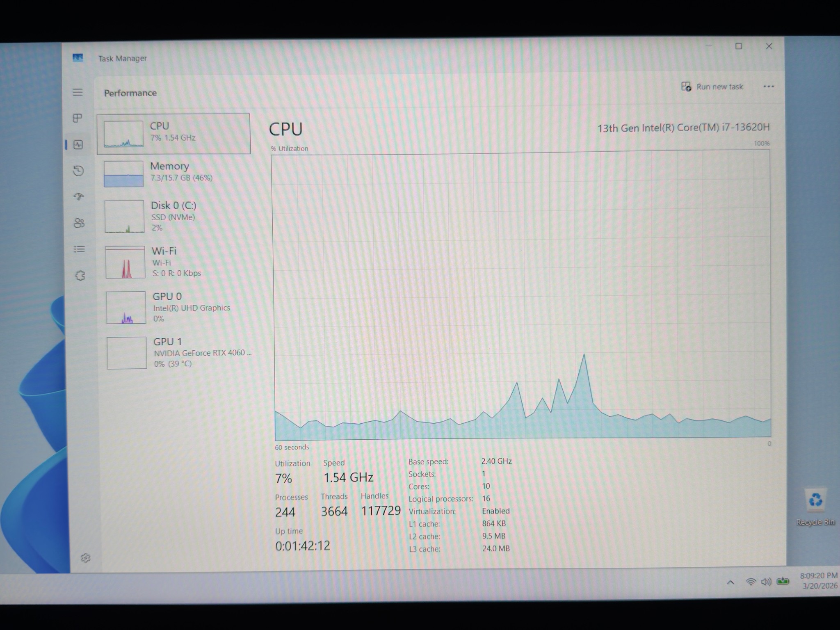Select GPU 0 Intel UHD Graphics
Viewport: 840px width, 630px height.
pos(177,307)
